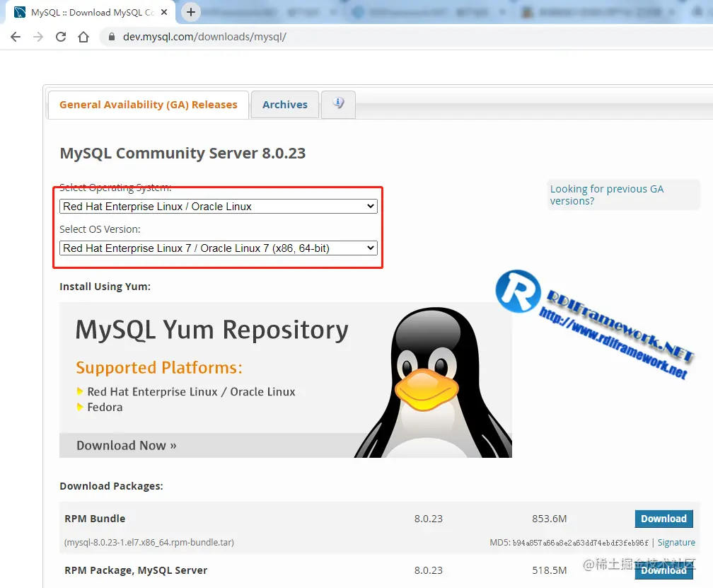Open the Select OS Version dropdown
This screenshot has width=713, height=588.
[218, 248]
